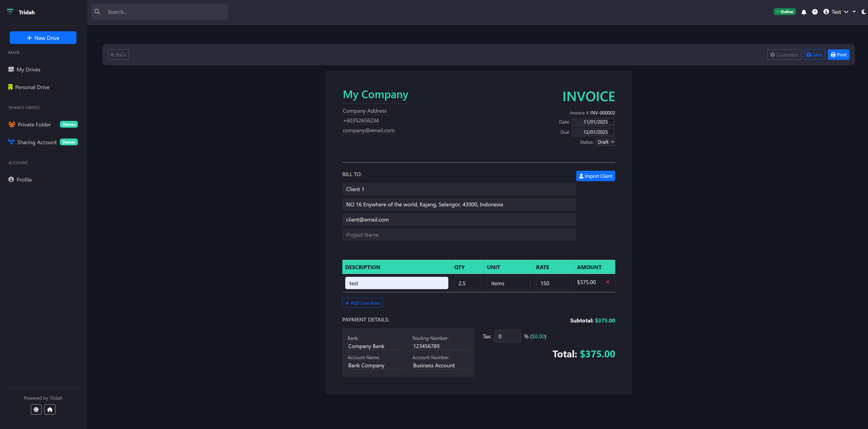Open the notifications bell icon
The height and width of the screenshot is (429, 868).
804,11
